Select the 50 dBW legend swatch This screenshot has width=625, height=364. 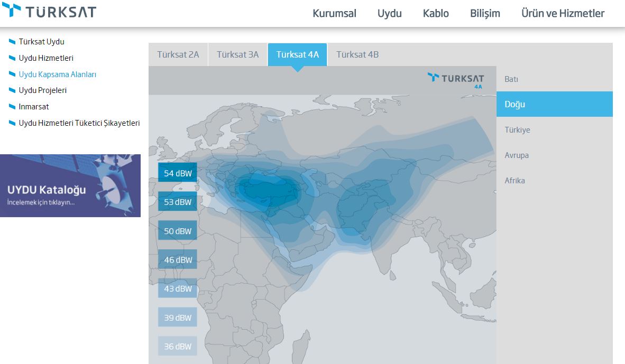[x=177, y=231]
